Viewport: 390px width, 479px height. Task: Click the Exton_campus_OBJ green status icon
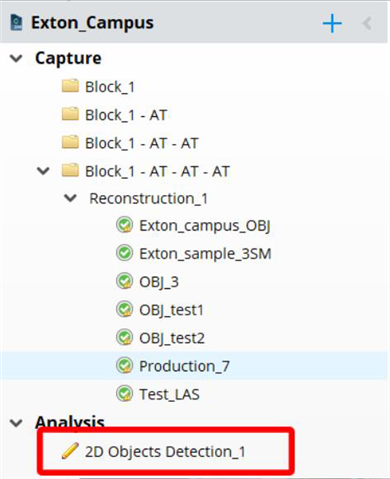click(125, 225)
